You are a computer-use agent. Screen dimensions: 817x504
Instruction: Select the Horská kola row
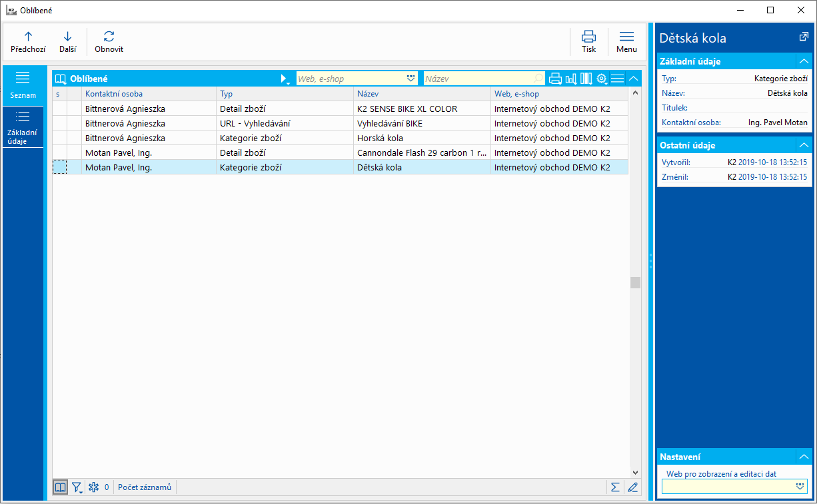340,138
